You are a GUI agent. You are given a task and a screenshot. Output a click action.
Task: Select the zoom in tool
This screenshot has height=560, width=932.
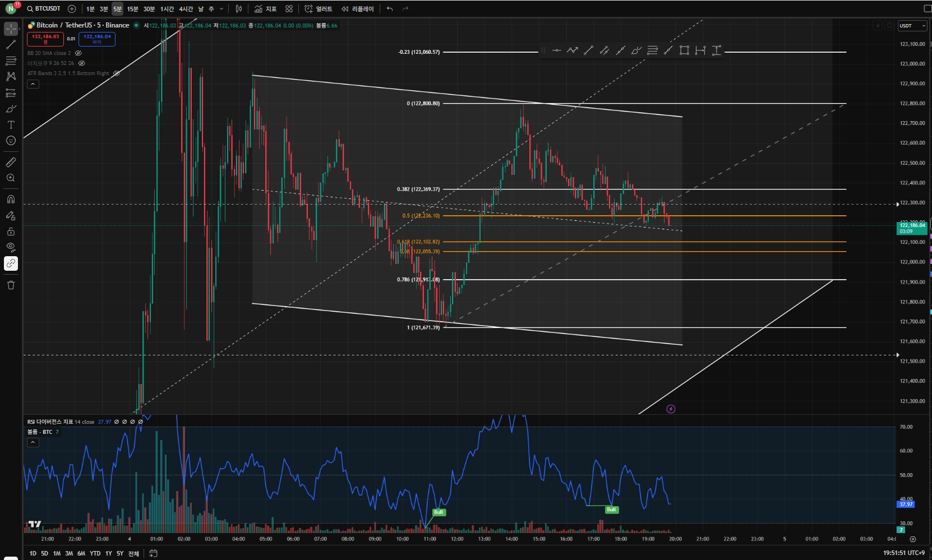pos(11,178)
